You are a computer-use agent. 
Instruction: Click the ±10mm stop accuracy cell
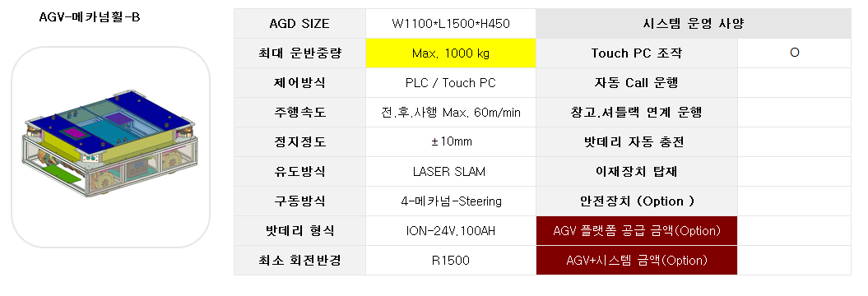(x=451, y=142)
